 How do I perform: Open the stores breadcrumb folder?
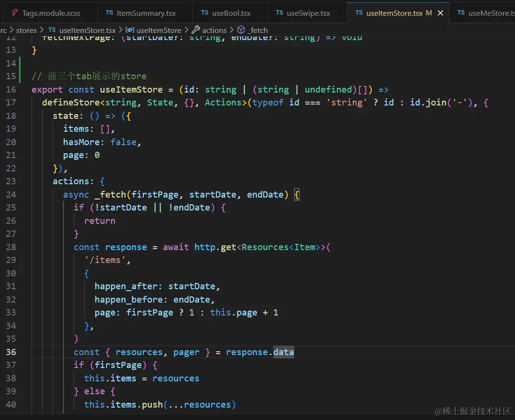pos(26,30)
